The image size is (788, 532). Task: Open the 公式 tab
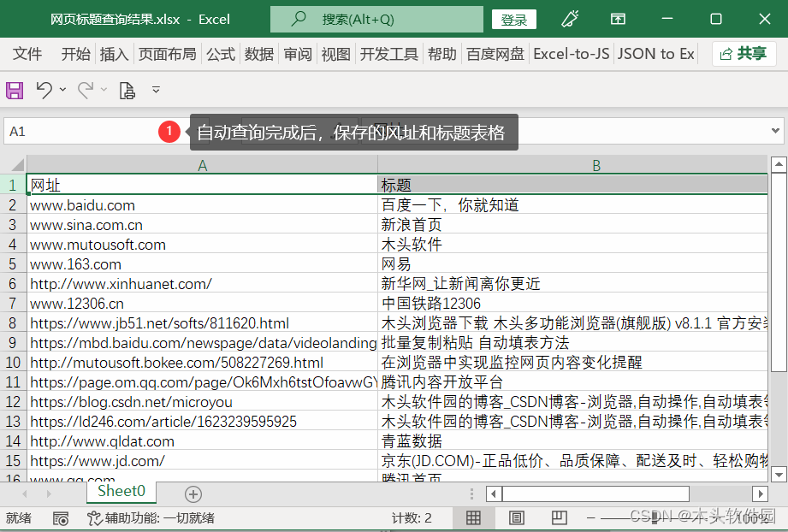pos(221,54)
